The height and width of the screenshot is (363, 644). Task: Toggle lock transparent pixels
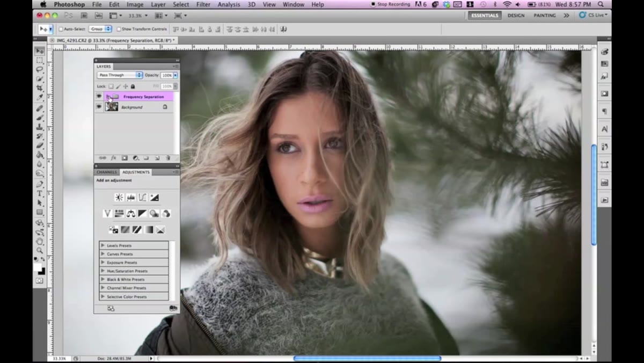(x=111, y=86)
